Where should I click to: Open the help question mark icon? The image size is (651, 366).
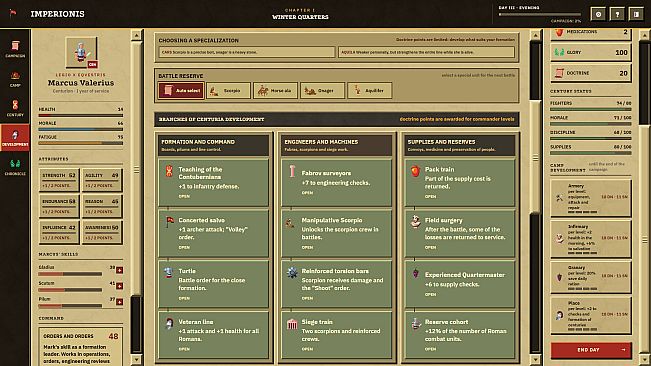click(617, 14)
